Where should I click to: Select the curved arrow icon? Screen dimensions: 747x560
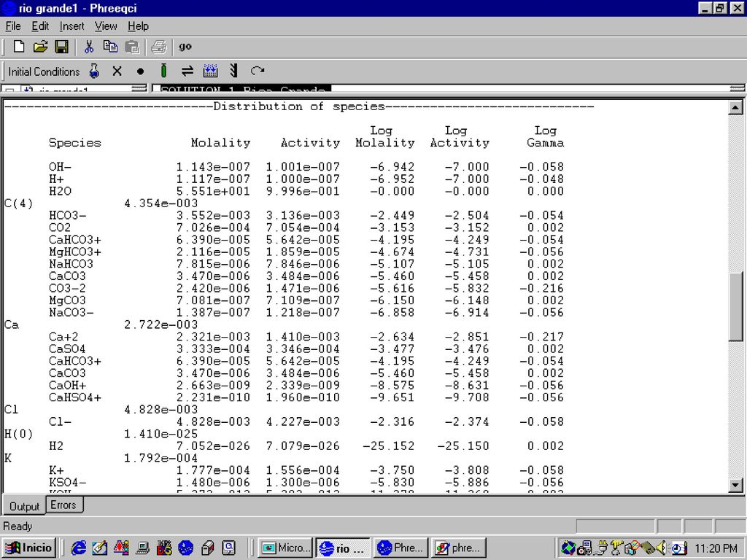(258, 71)
